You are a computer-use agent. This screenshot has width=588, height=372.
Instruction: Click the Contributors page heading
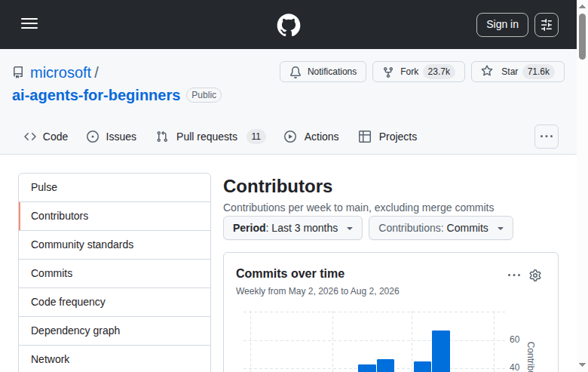pos(278,186)
